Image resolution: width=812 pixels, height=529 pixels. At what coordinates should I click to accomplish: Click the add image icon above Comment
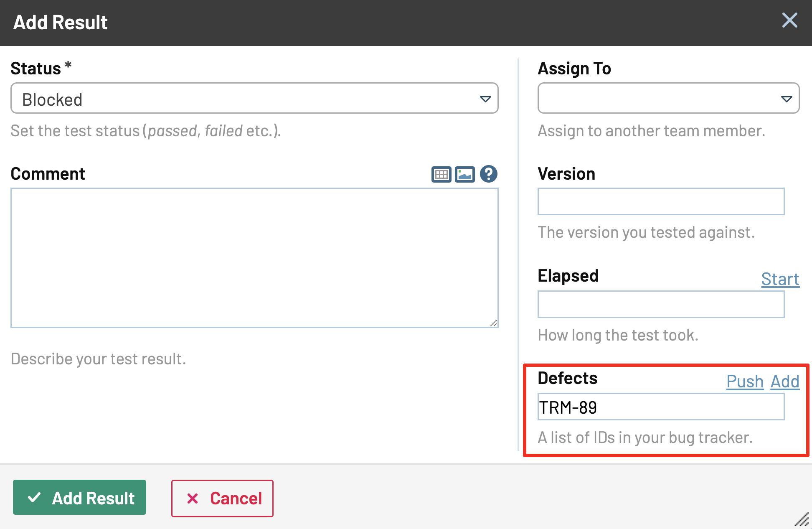pos(464,174)
